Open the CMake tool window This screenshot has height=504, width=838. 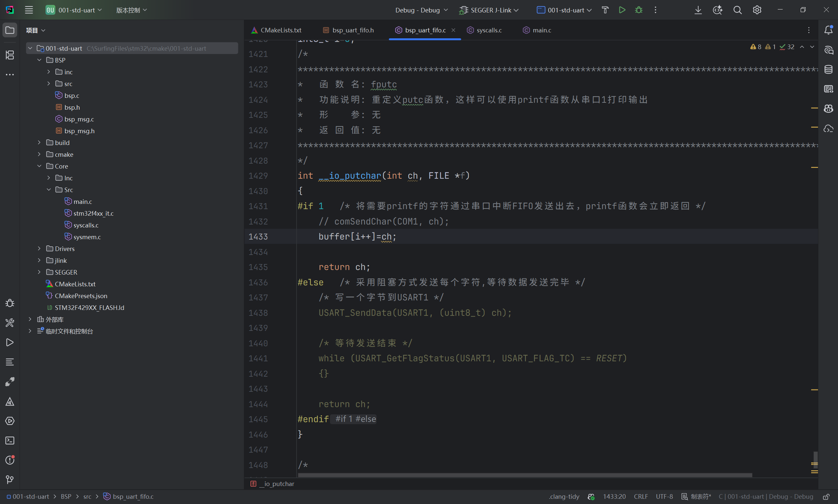tap(10, 402)
